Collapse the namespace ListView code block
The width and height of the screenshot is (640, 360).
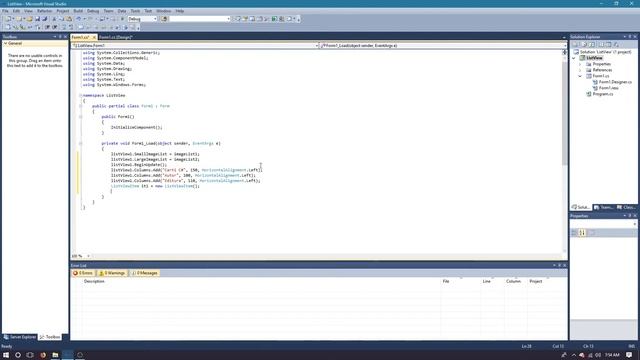pyautogui.click(x=80, y=96)
